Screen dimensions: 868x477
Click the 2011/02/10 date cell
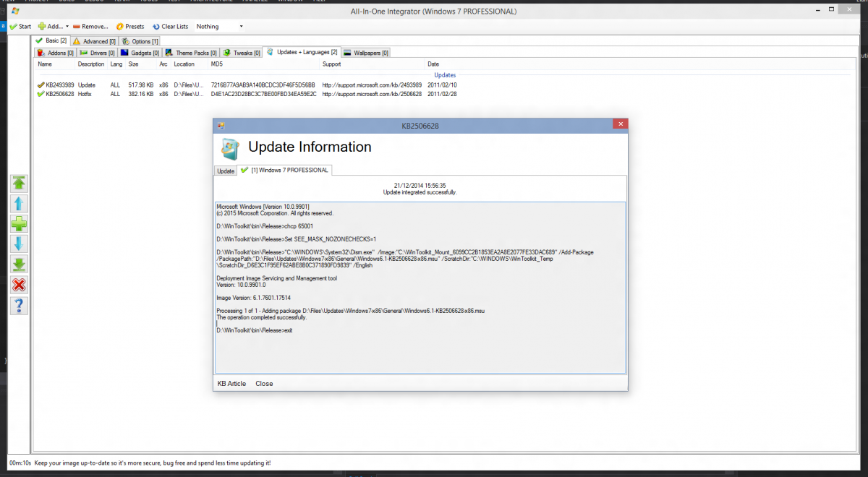[x=442, y=85]
